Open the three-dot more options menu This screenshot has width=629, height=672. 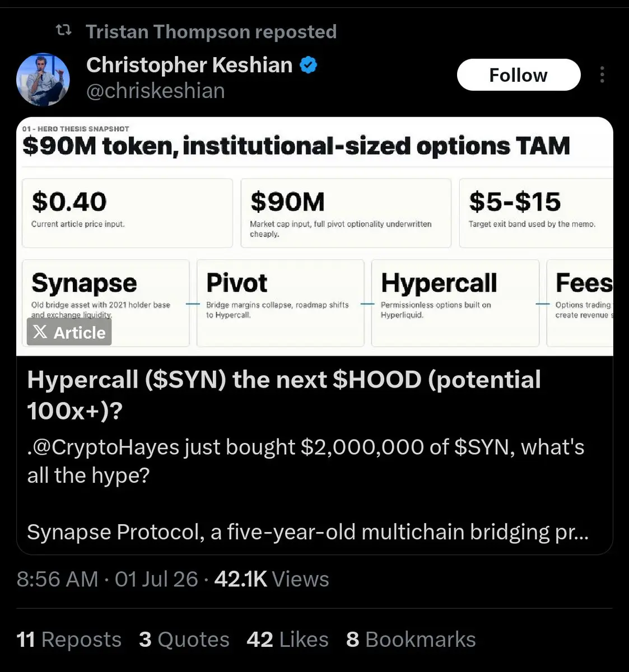click(x=602, y=74)
